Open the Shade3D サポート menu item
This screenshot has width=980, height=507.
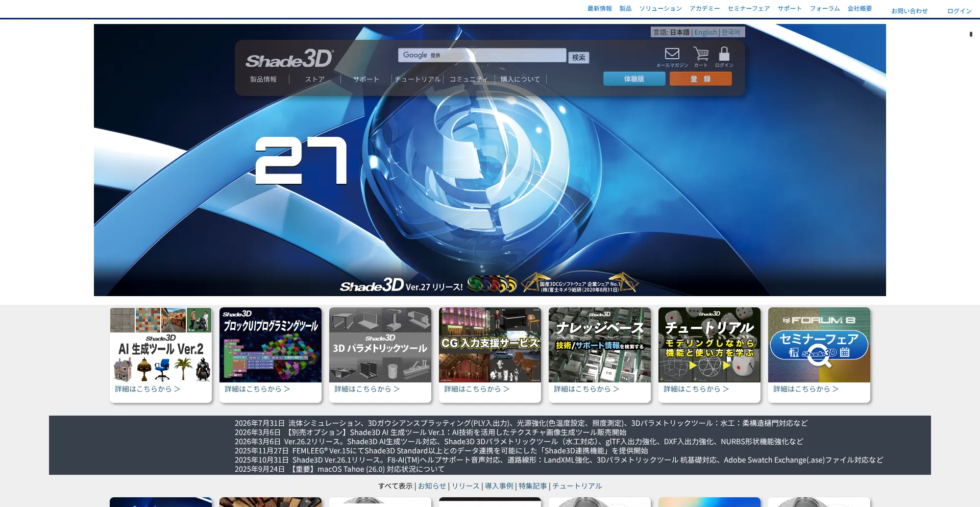click(366, 79)
